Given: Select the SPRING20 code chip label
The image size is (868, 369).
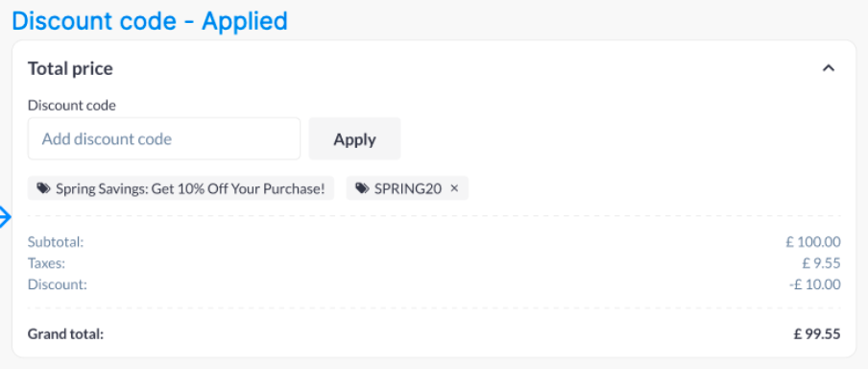Looking at the screenshot, I should (408, 188).
